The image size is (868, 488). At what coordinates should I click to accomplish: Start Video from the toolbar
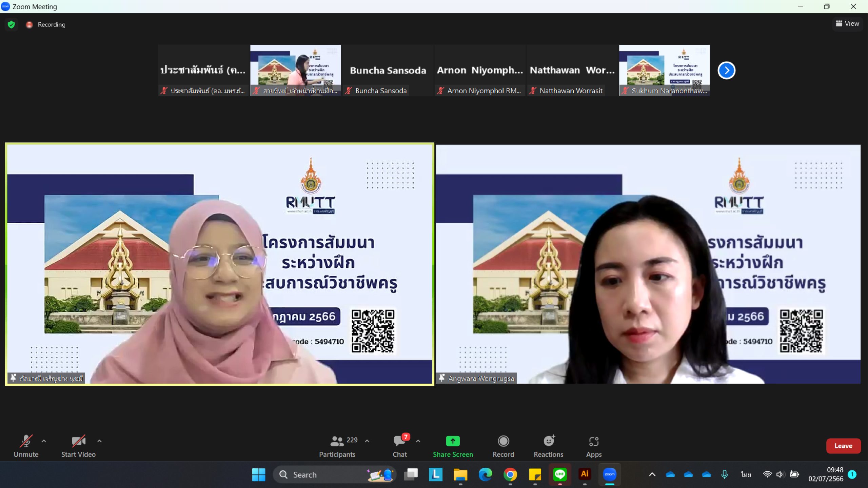[78, 446]
